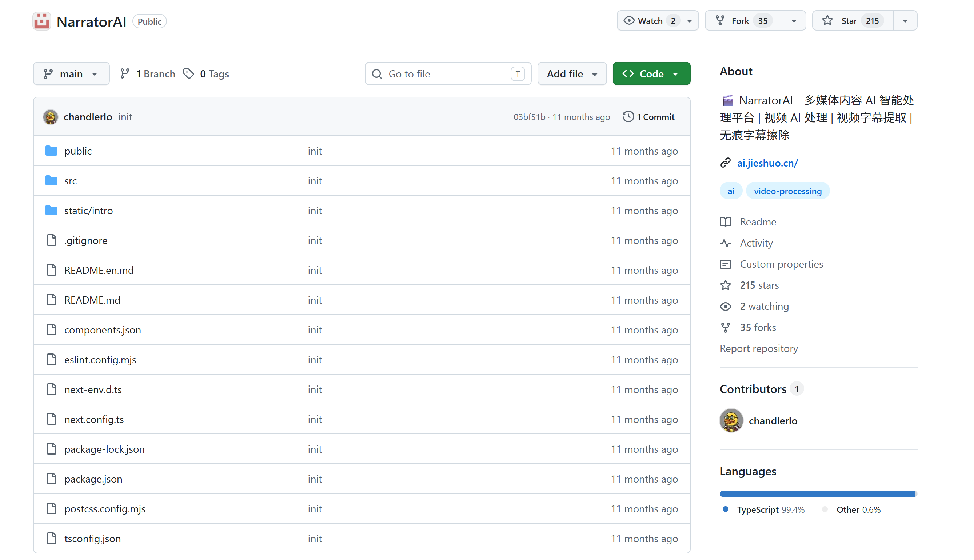The image size is (974, 560).
Task: Open the chandlerlo contributor profile name
Action: [773, 421]
